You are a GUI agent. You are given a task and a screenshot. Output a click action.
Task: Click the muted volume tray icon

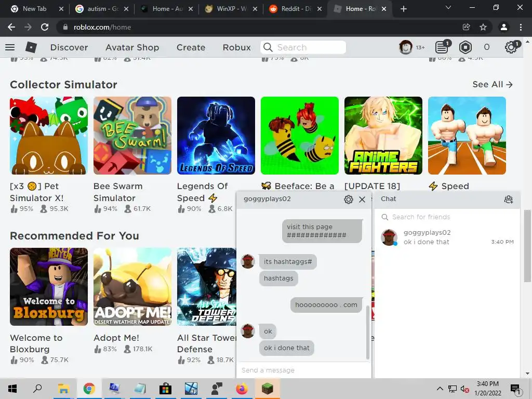(464, 389)
